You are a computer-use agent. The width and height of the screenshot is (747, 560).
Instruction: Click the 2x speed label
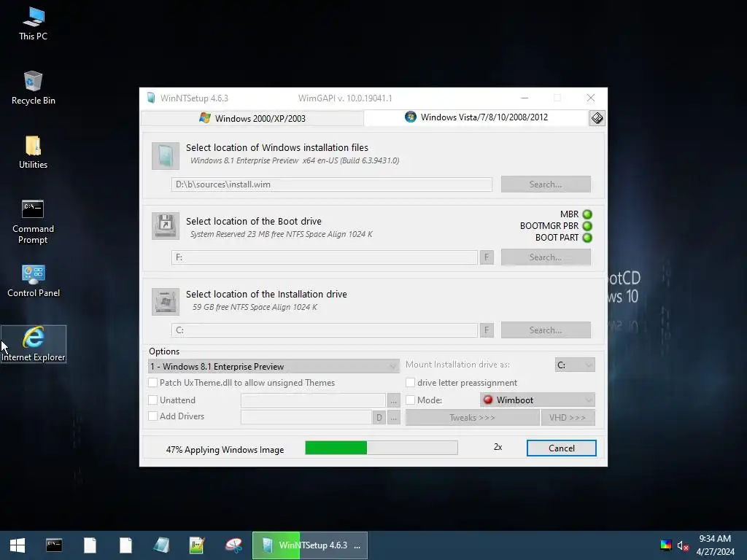pos(498,447)
